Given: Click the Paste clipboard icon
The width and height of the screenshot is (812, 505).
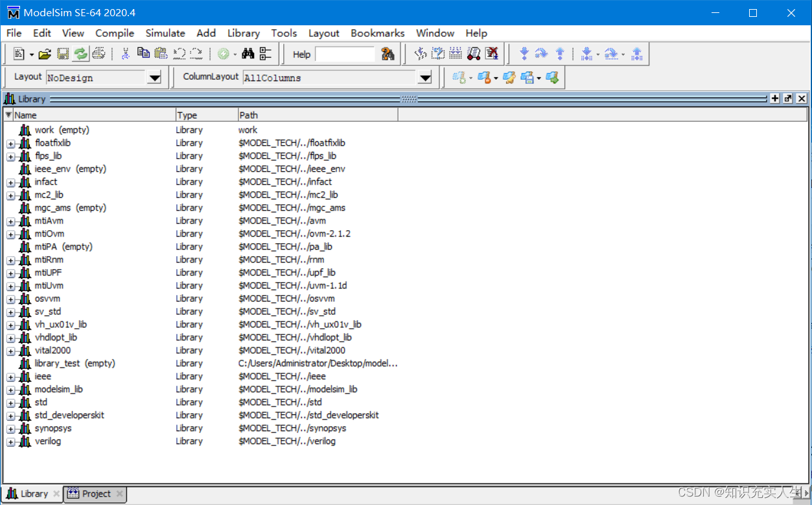Looking at the screenshot, I should 161,54.
